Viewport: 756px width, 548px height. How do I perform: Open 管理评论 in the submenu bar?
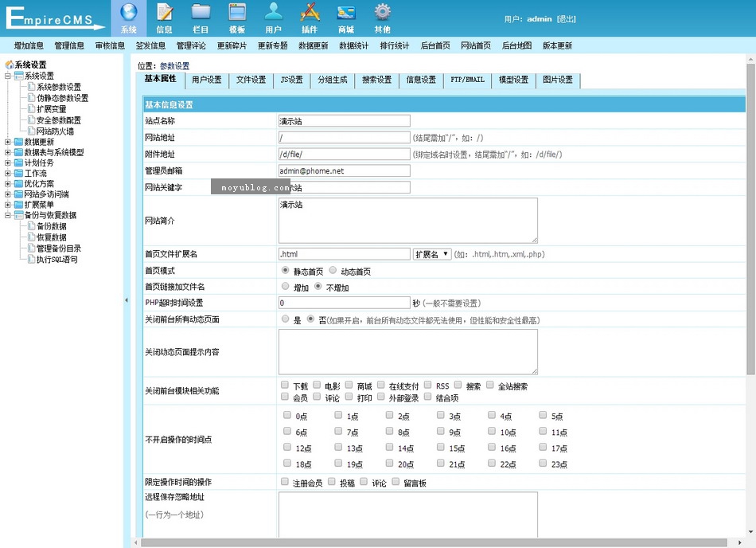click(x=191, y=46)
